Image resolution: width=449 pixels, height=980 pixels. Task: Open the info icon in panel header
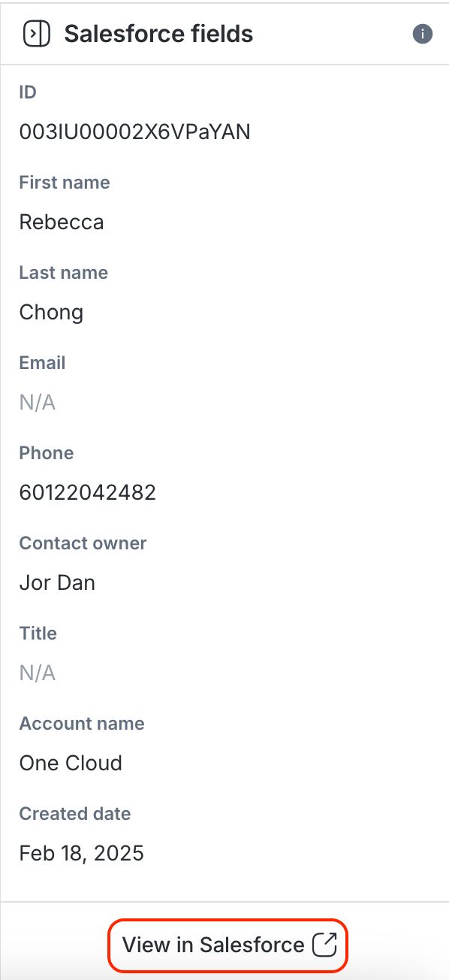coord(423,34)
